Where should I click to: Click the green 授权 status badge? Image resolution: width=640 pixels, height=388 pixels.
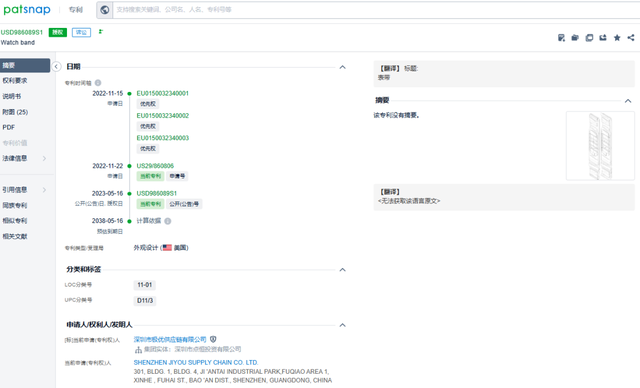(58, 32)
